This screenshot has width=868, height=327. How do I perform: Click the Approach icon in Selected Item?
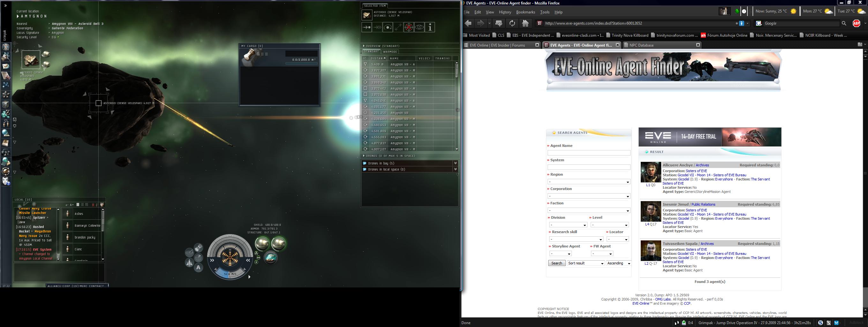(367, 27)
